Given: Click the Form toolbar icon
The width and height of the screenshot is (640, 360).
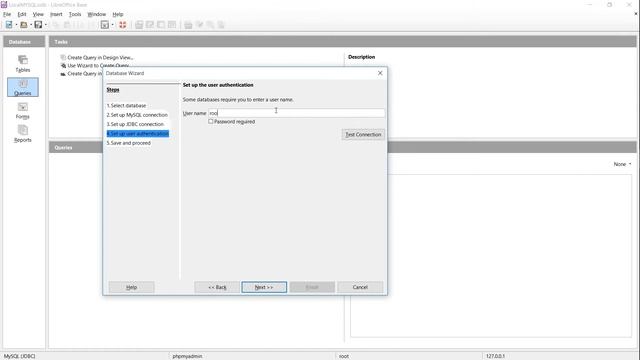Looking at the screenshot, I should 105,25.
